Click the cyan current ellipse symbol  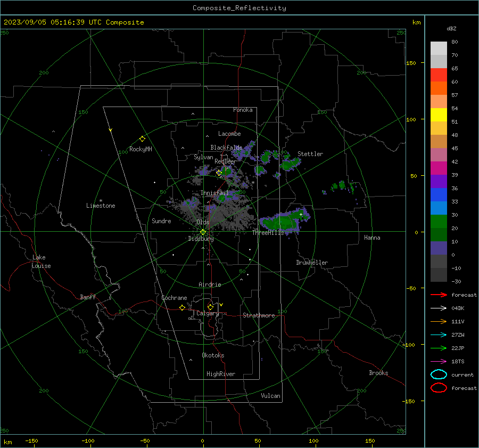[439, 374]
